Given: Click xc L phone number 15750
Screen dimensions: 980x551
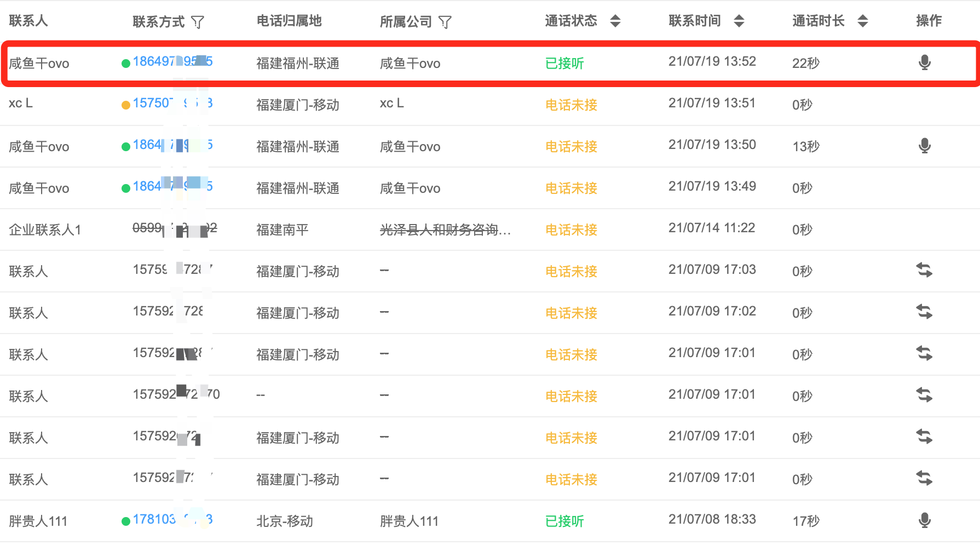Looking at the screenshot, I should [x=172, y=103].
